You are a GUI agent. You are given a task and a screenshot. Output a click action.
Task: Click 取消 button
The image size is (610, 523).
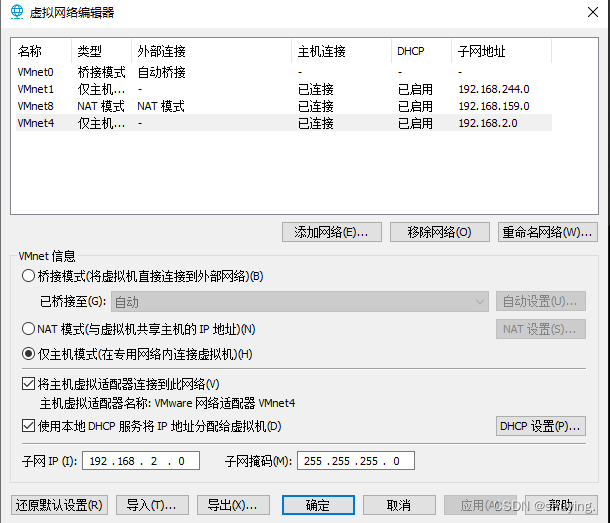[x=399, y=505]
